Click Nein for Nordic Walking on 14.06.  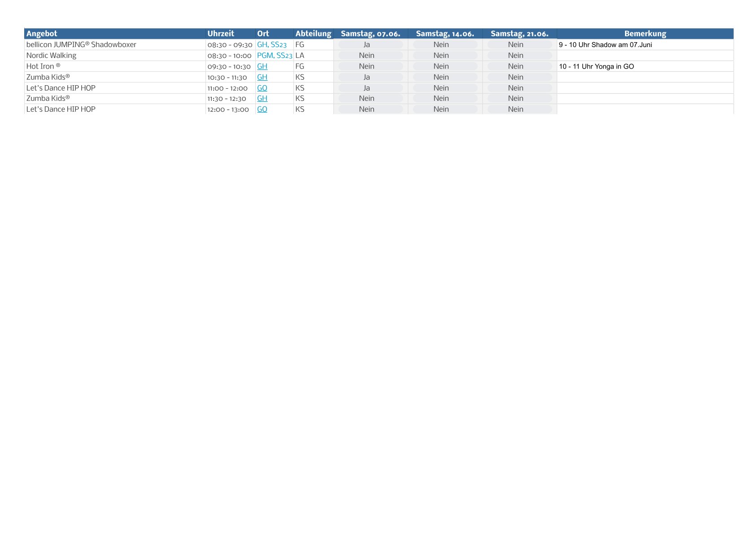click(445, 56)
